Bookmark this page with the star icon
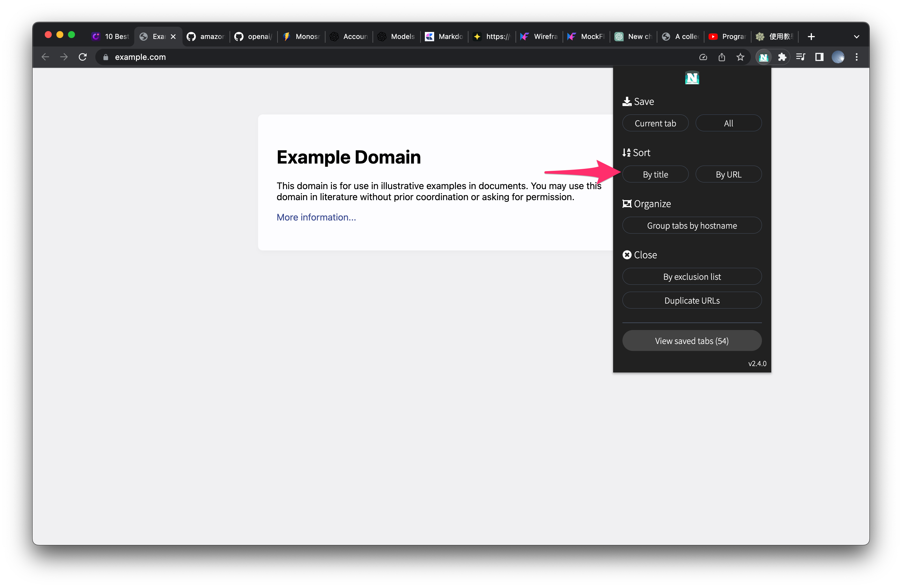The width and height of the screenshot is (902, 588). click(740, 57)
